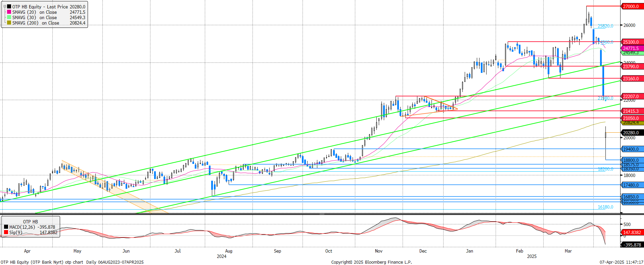Click the red 21050.0 price label
This screenshot has height=265, width=644.
[x=632, y=118]
